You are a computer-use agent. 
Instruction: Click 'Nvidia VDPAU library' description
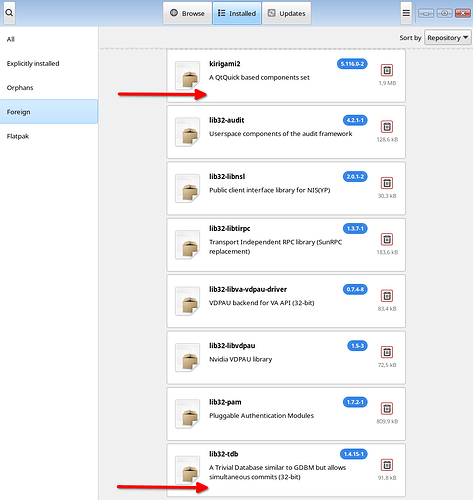point(241,359)
